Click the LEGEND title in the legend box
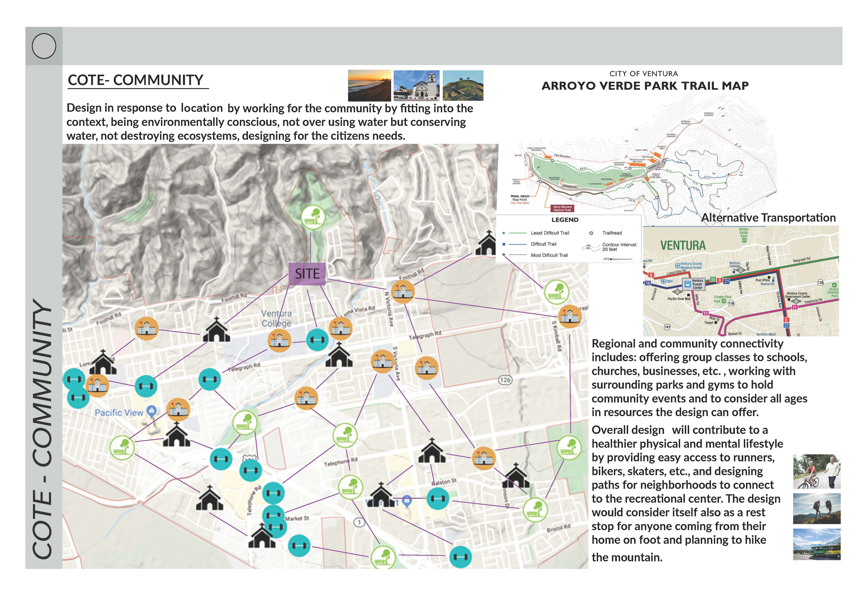The width and height of the screenshot is (868, 596). 565,220
